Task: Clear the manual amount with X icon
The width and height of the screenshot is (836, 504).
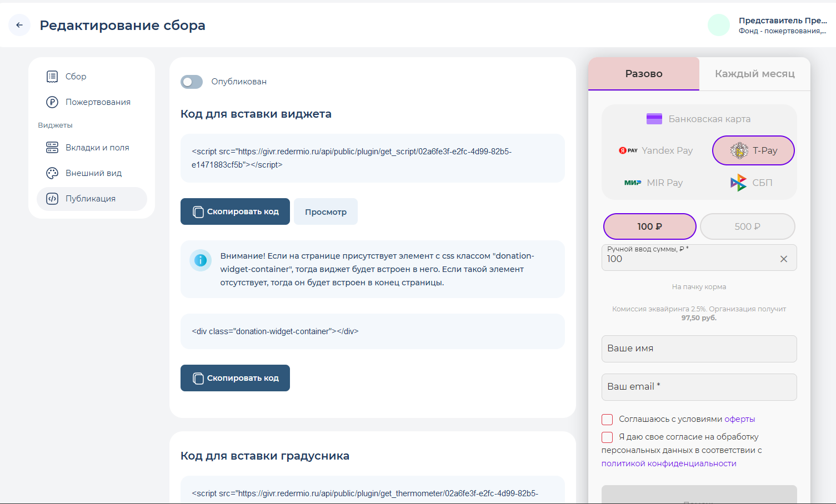Action: pos(783,259)
